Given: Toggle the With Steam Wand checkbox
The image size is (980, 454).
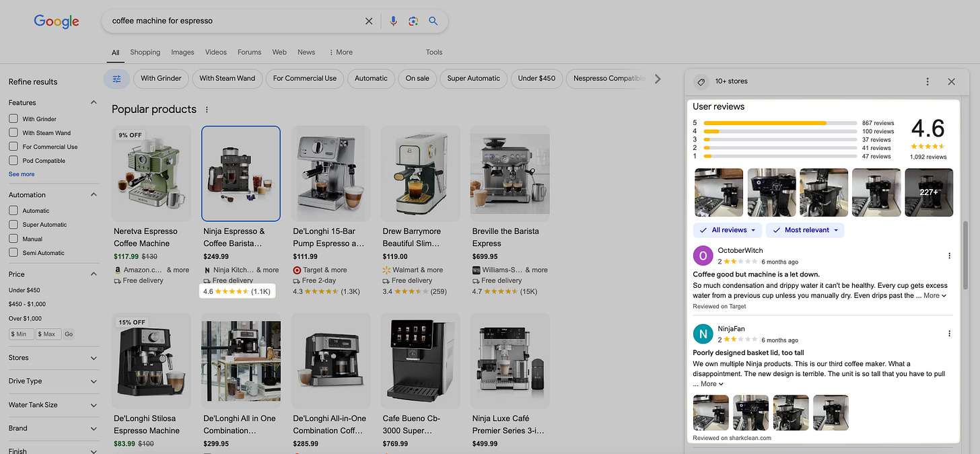Looking at the screenshot, I should [13, 133].
